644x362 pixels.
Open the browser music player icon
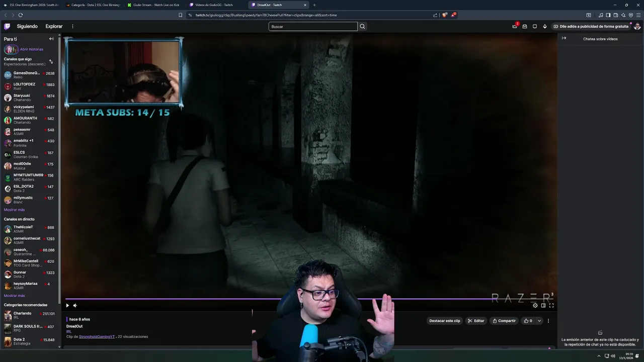tap(601, 15)
